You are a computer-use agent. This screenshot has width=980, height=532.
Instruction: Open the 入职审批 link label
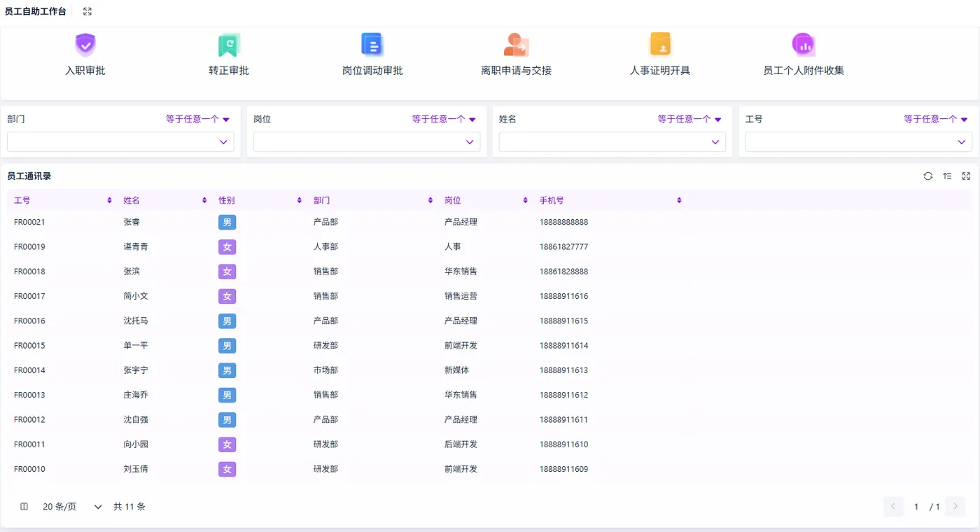(x=85, y=71)
